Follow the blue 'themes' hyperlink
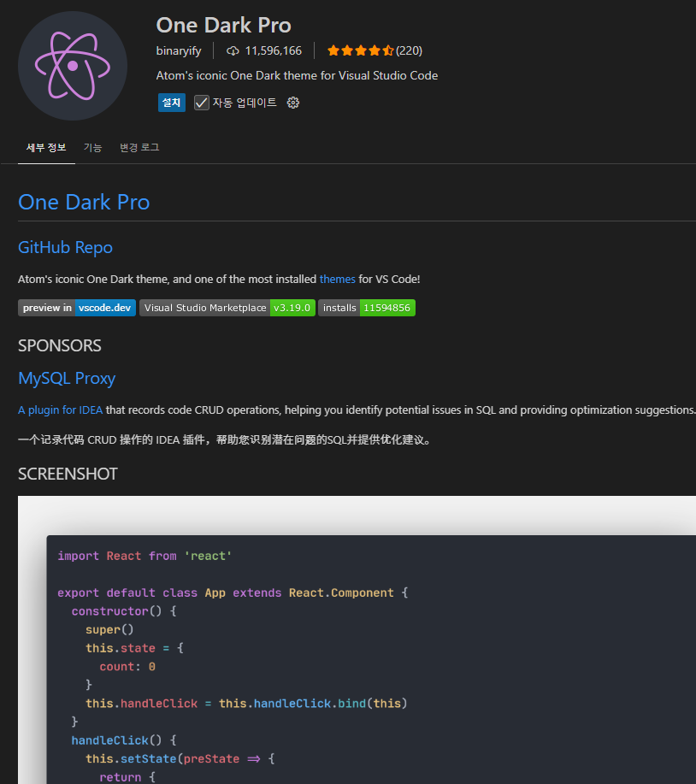 click(338, 279)
